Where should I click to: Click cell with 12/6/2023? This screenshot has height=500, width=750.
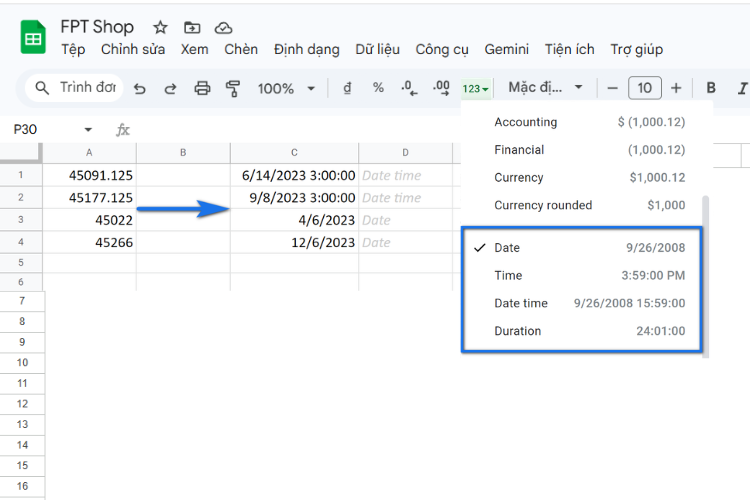point(294,243)
